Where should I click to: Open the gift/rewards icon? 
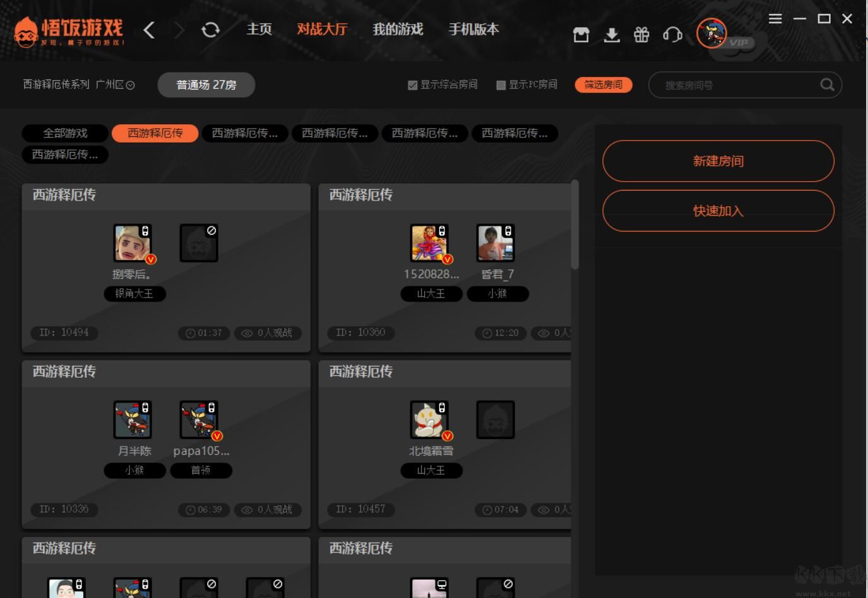[x=641, y=35]
